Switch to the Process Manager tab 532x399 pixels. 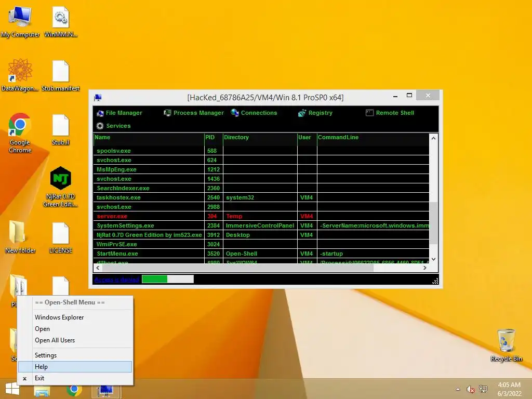194,113
